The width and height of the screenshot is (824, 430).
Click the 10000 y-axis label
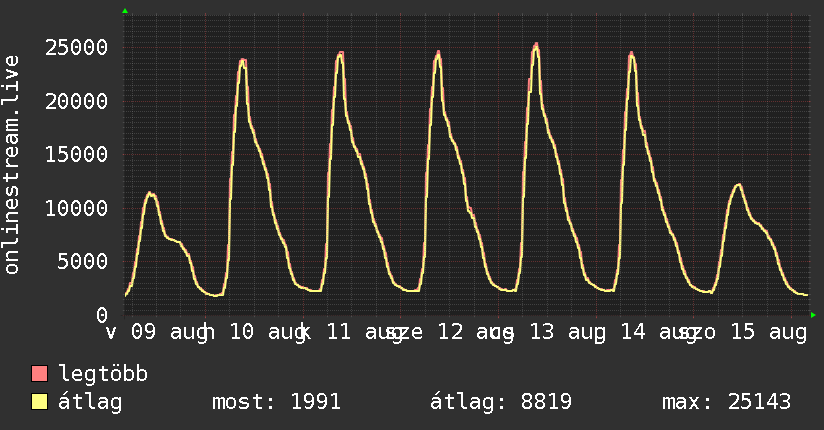tap(76, 208)
